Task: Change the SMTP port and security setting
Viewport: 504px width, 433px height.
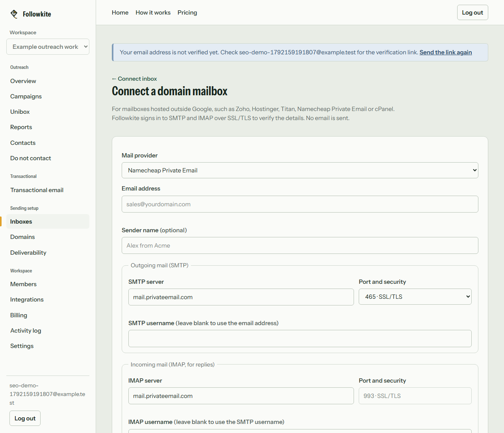Action: pos(415,297)
